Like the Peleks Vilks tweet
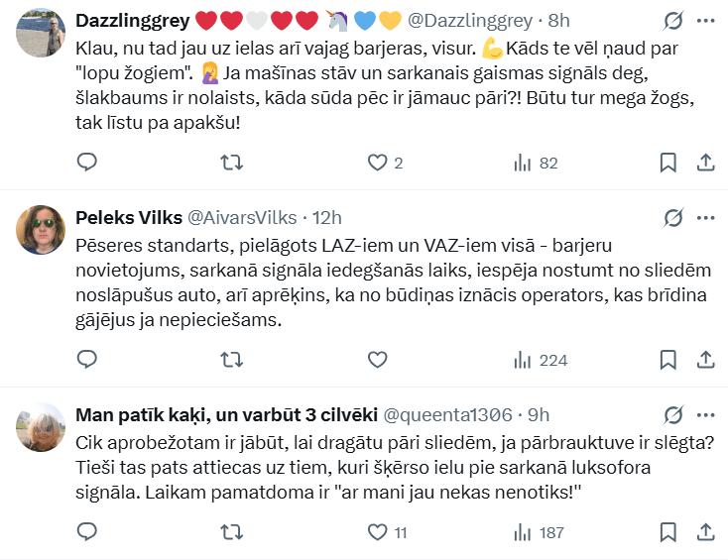Image resolution: width=728 pixels, height=560 pixels. point(377,359)
